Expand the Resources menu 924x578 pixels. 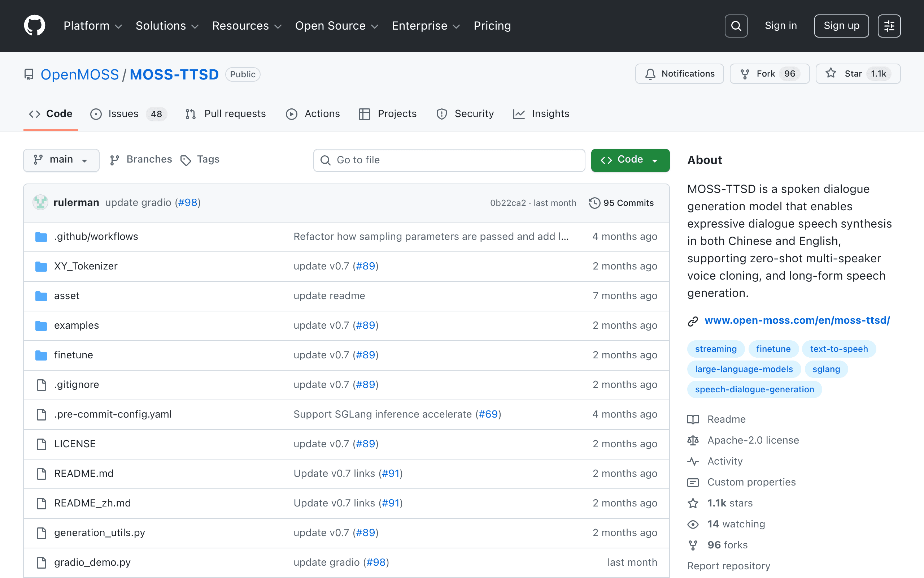(247, 26)
